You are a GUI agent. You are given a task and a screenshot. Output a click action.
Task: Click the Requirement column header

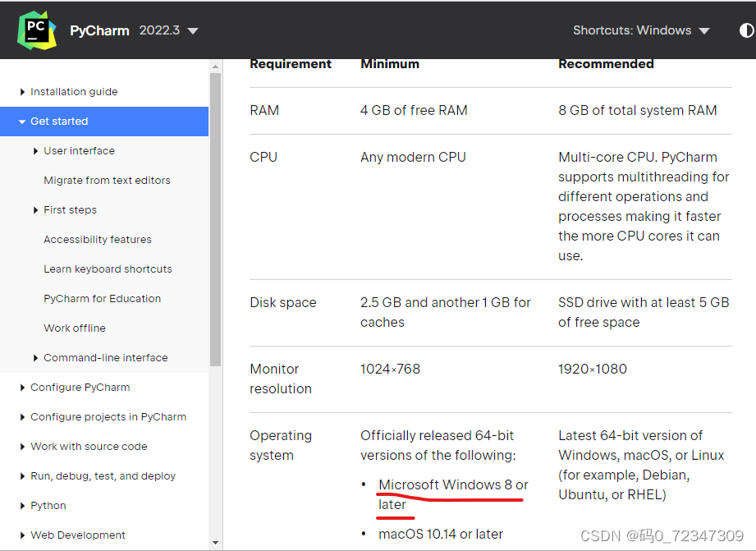[291, 64]
